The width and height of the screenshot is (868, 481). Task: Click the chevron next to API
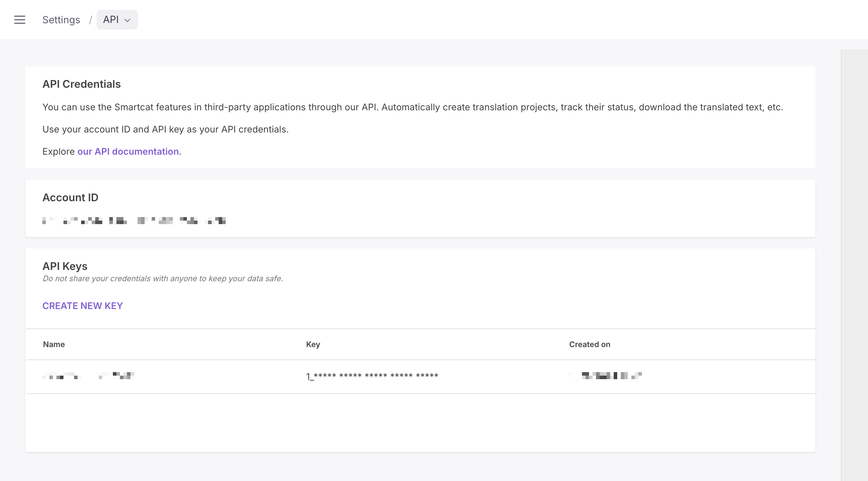(x=127, y=20)
